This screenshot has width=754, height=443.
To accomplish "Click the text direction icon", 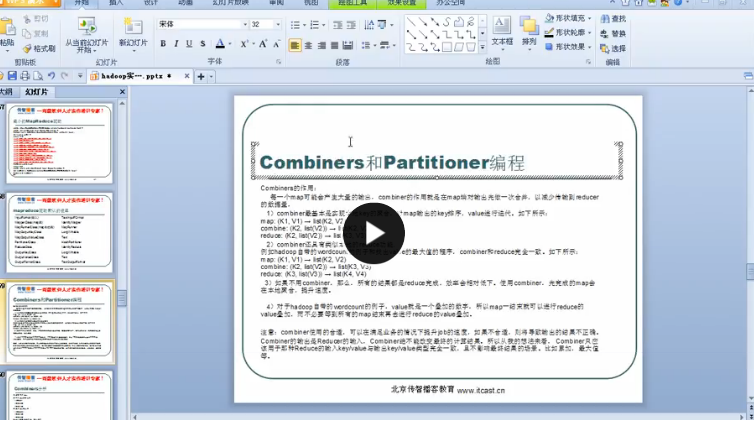I will point(369,25).
